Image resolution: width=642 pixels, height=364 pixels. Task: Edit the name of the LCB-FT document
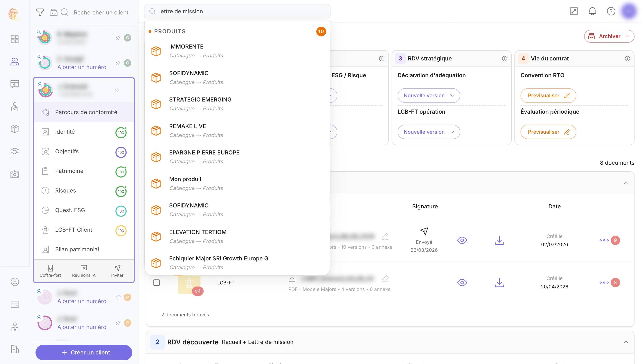[x=385, y=279]
